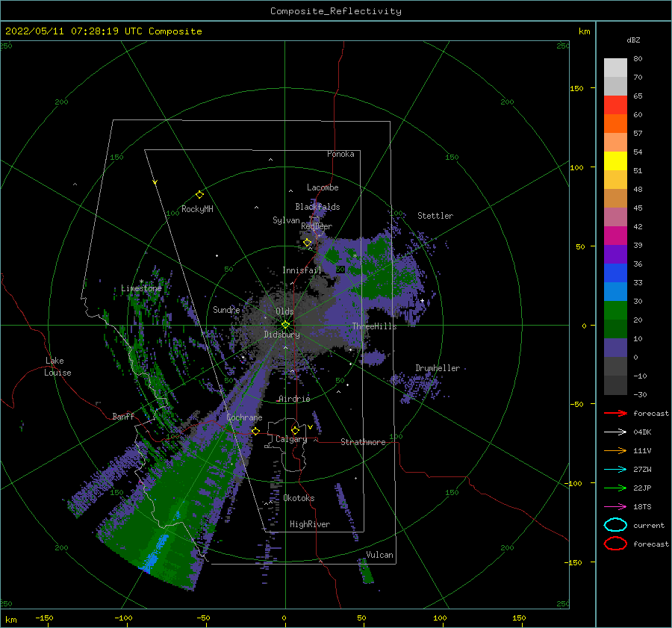The height and width of the screenshot is (628, 672).
Task: Click the Airdrie city label
Action: [294, 399]
